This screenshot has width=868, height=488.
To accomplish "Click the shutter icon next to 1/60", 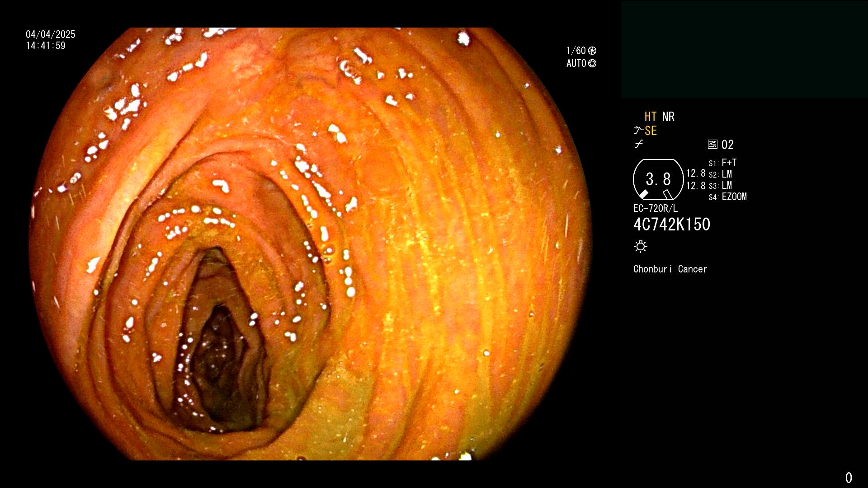I will (592, 51).
